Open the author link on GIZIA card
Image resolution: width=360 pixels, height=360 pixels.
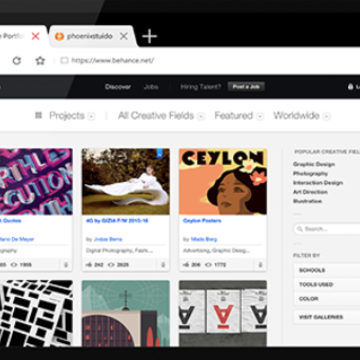(x=108, y=239)
